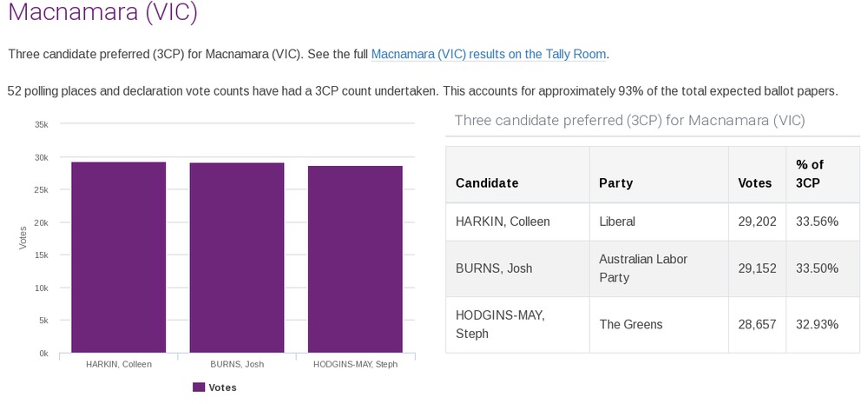Open the Macnamara results on Tally Room link
The width and height of the screenshot is (868, 404).
point(488,54)
